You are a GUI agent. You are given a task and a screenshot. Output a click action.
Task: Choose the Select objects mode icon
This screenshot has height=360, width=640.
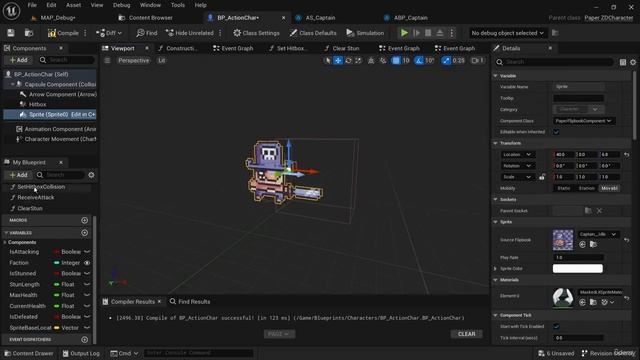coord(327,60)
